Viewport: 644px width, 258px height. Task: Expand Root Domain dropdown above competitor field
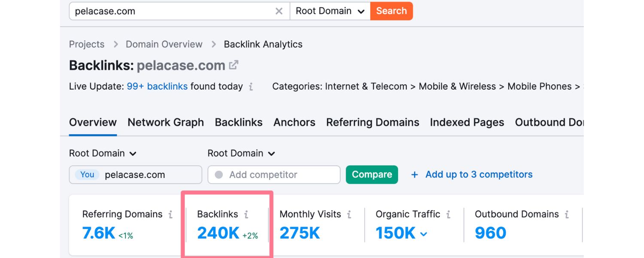pyautogui.click(x=241, y=154)
